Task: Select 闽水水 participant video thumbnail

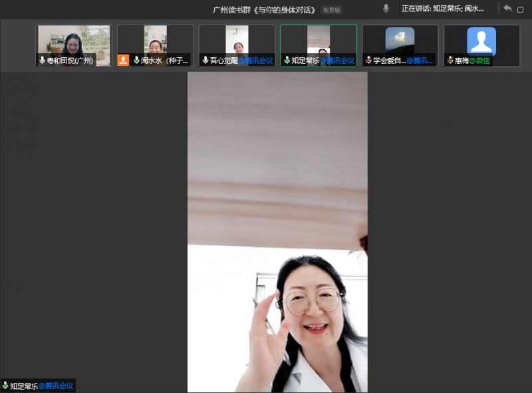Action: (156, 40)
